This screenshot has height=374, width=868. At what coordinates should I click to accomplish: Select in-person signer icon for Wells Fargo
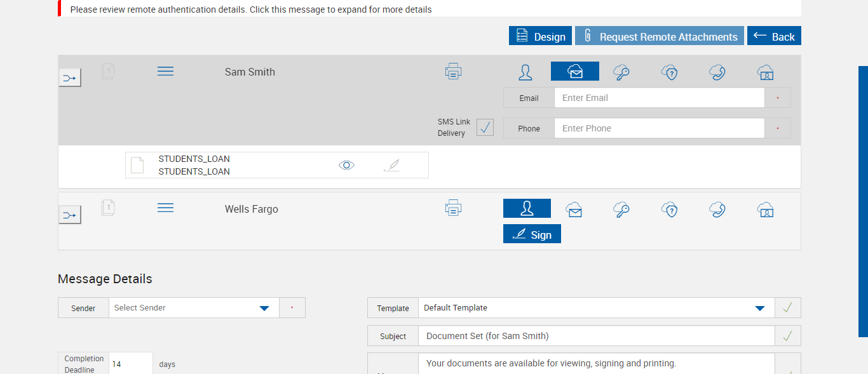pyautogui.click(x=527, y=209)
